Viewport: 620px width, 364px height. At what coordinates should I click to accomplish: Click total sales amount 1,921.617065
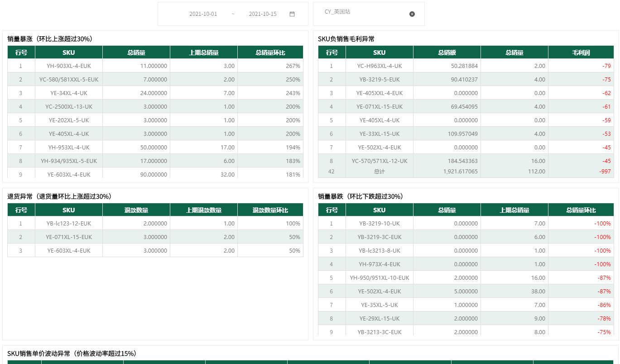[x=461, y=172]
